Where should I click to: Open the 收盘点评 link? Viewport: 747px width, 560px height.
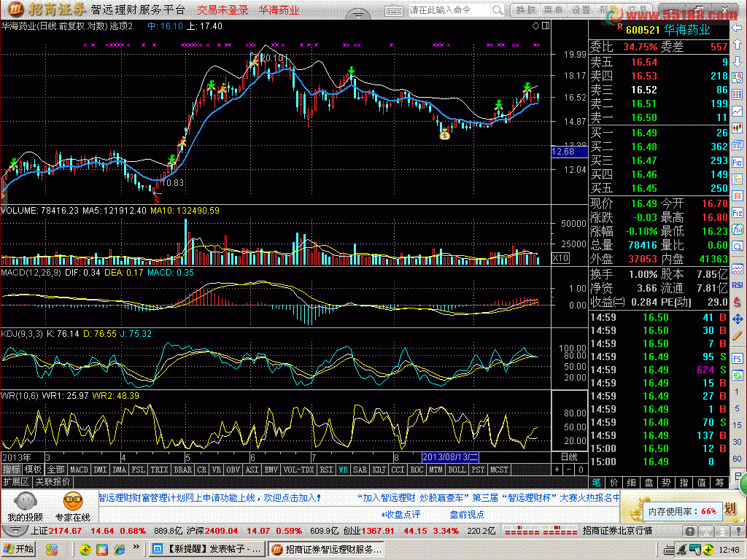point(400,515)
